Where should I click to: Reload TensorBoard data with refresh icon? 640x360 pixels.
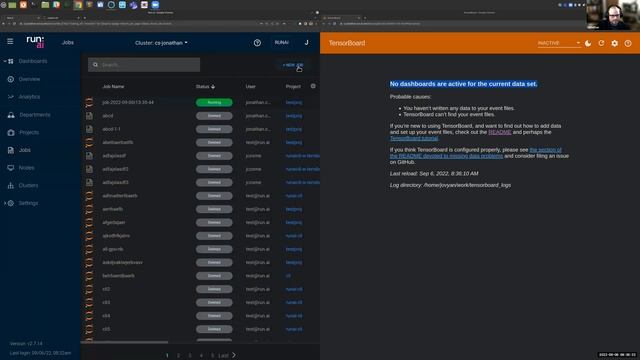(601, 43)
